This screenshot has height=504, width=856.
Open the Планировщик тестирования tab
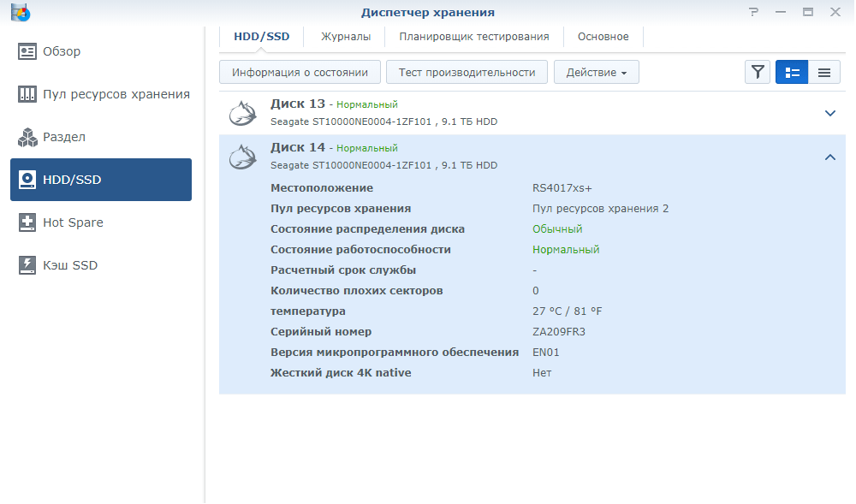point(473,37)
